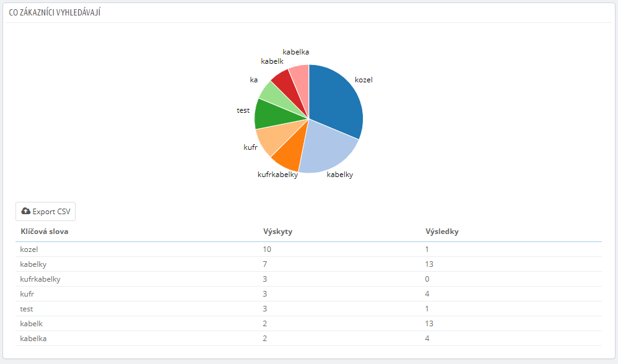The width and height of the screenshot is (618, 364).
Task: Click the results value 13 in the kabelky row
Action: click(429, 264)
